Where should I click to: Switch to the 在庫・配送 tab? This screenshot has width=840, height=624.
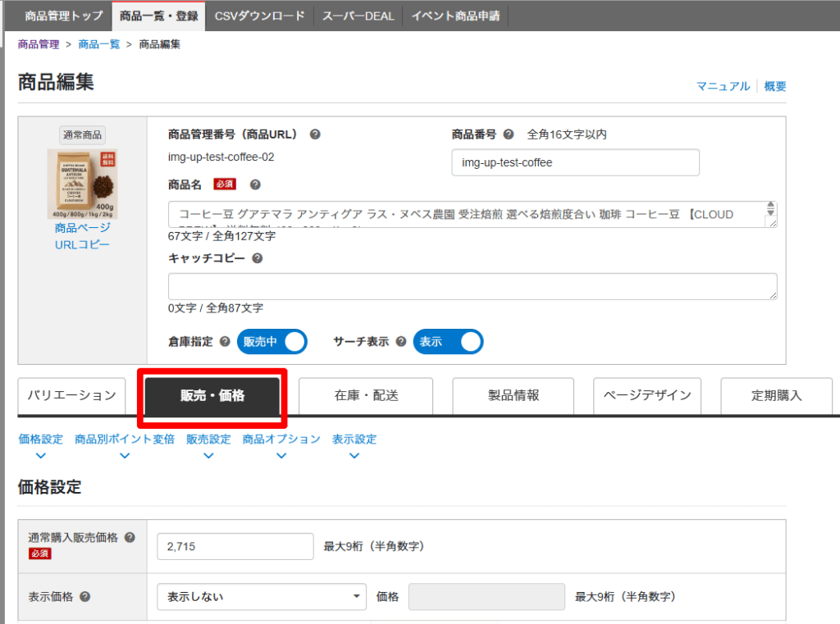(366, 395)
